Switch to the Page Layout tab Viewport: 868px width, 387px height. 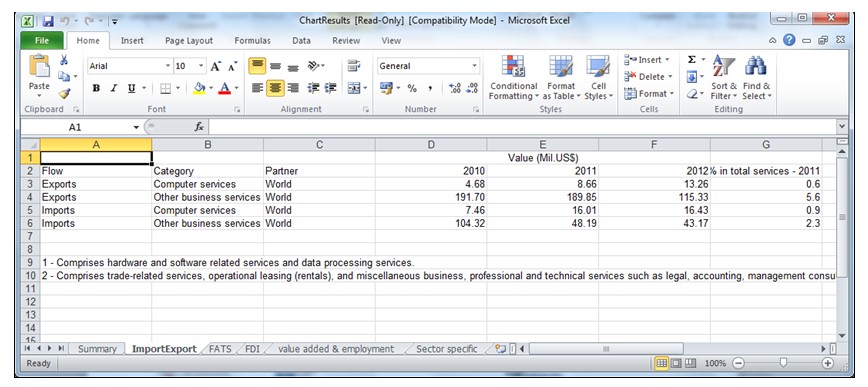click(x=189, y=40)
